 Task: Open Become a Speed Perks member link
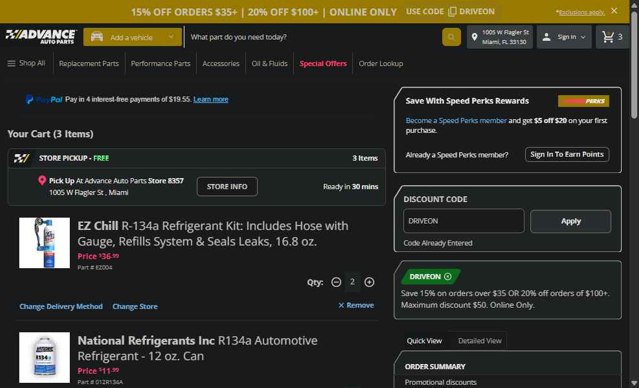456,121
